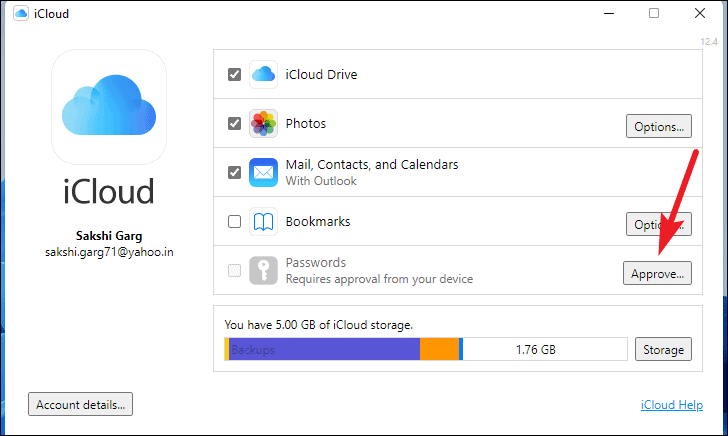
Task: Uncheck the iCloud Drive checkbox
Action: click(234, 74)
